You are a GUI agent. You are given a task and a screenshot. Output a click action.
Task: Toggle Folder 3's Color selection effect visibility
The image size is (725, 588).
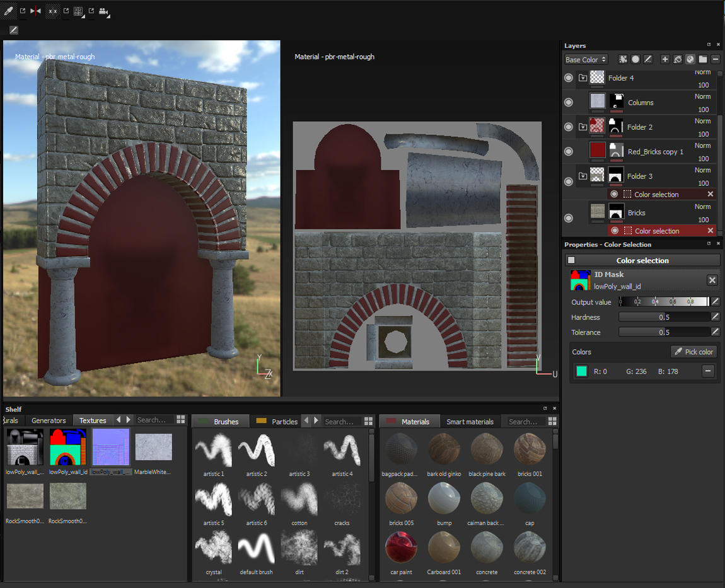tap(614, 194)
